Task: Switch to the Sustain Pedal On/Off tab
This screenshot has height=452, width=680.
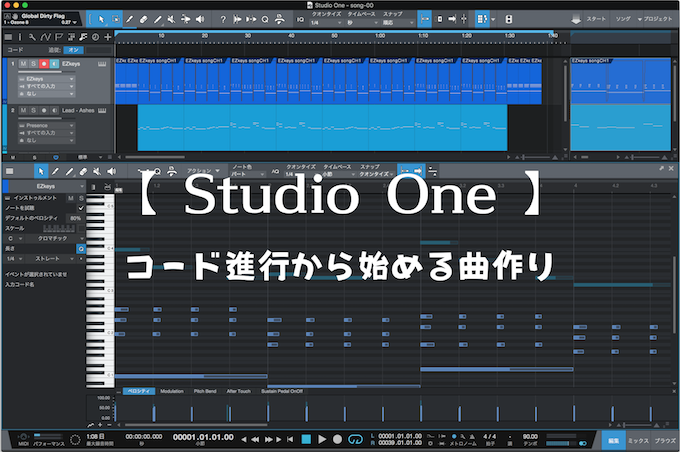Action: point(282,391)
